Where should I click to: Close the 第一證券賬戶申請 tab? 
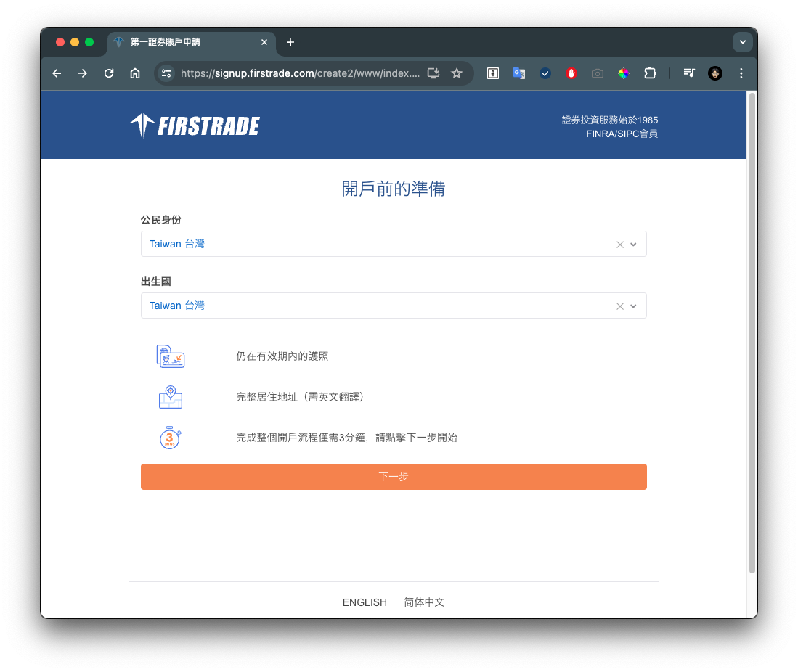264,42
